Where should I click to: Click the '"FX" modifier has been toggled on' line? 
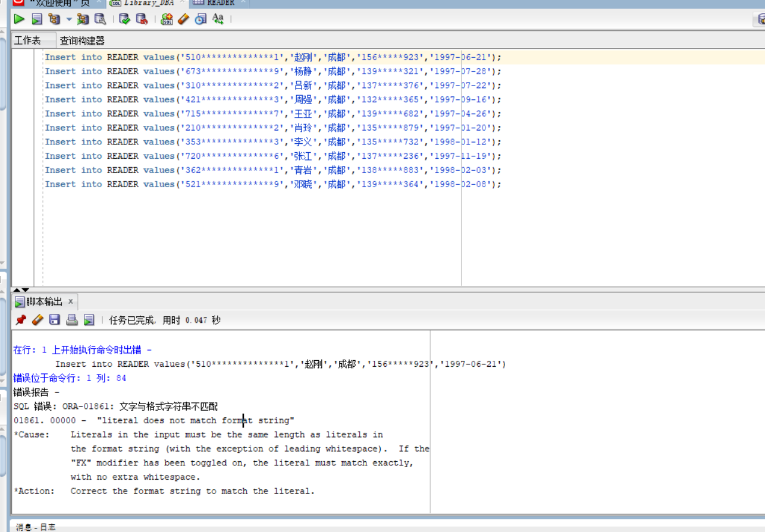[242, 462]
